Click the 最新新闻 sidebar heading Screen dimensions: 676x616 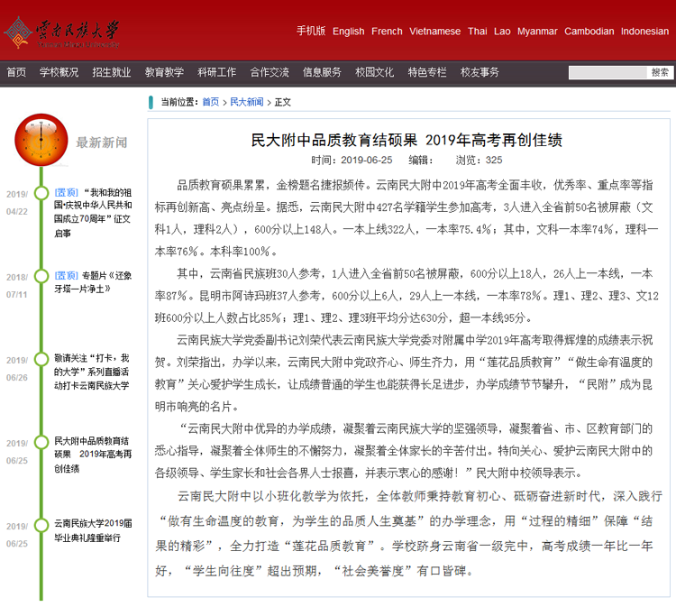[102, 143]
